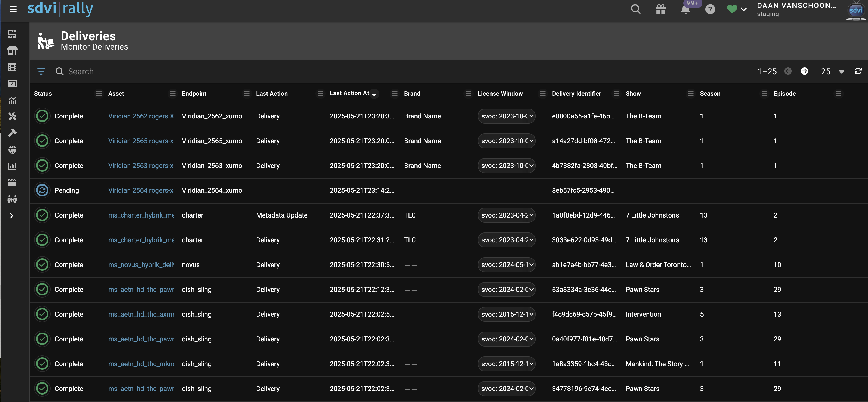Open the globe icon in sidebar
This screenshot has width=868, height=402.
point(12,149)
